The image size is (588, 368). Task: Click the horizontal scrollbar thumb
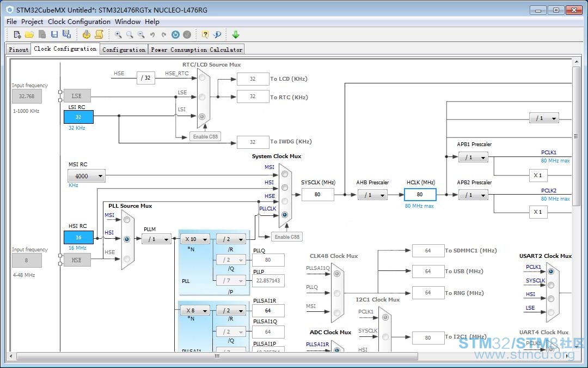[x=217, y=356]
